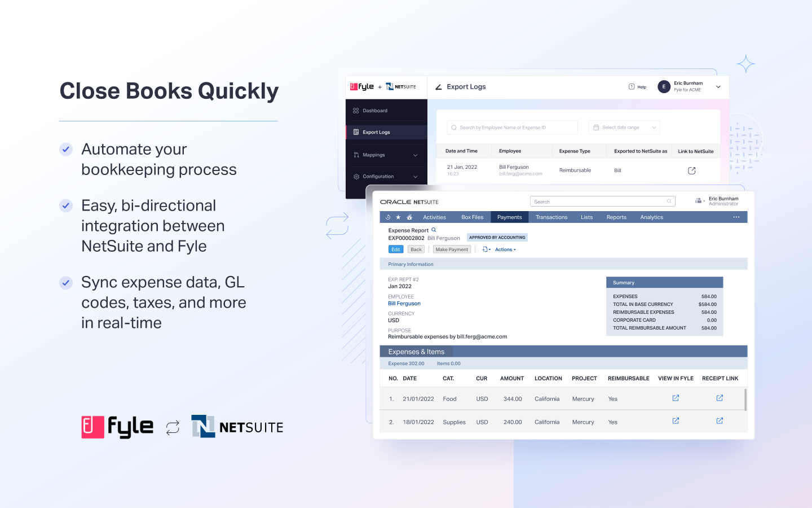Click the Back button
Viewport: 812px width, 508px height.
pyautogui.click(x=416, y=249)
